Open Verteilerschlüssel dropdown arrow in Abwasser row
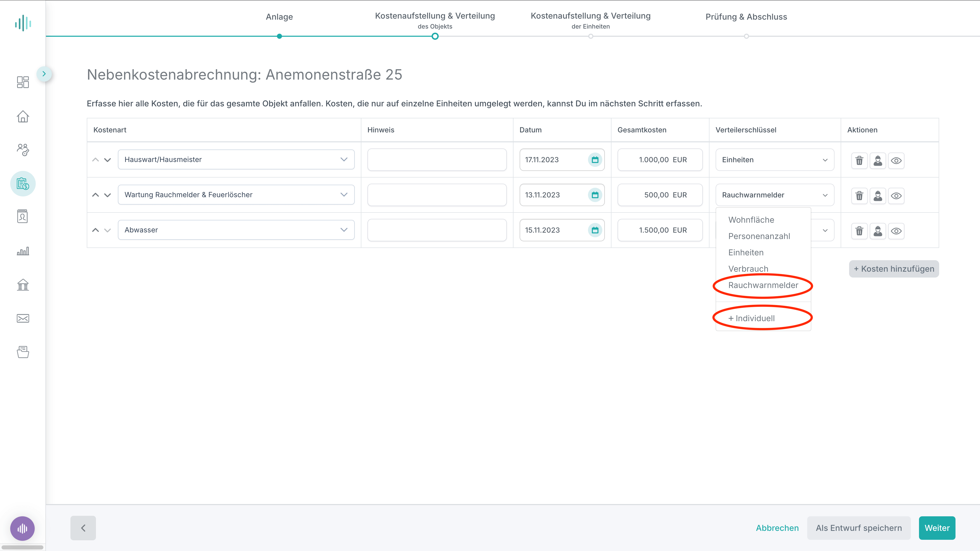 (825, 230)
